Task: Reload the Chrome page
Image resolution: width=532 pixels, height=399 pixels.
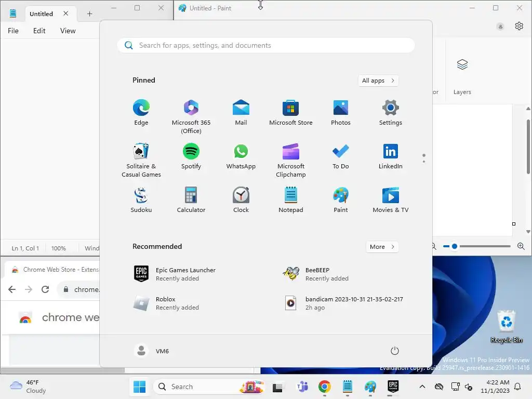Action: coord(45,289)
